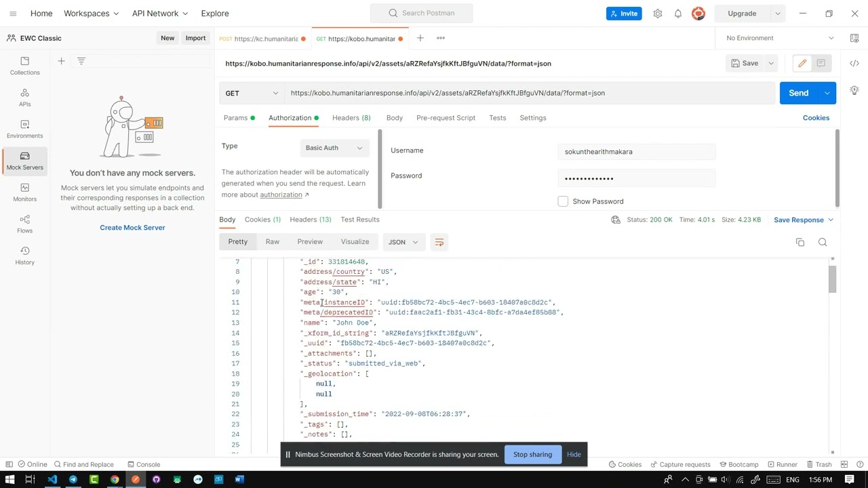This screenshot has height=488, width=868.
Task: Click the Invite button
Action: tap(624, 14)
